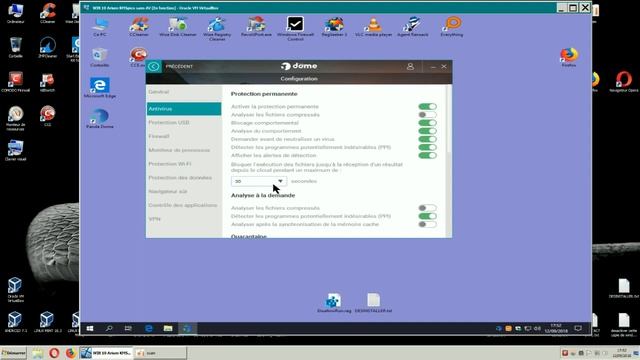Toggle PUP detection under Protection permanente
Screen dimensions: 640x360
coord(427,147)
